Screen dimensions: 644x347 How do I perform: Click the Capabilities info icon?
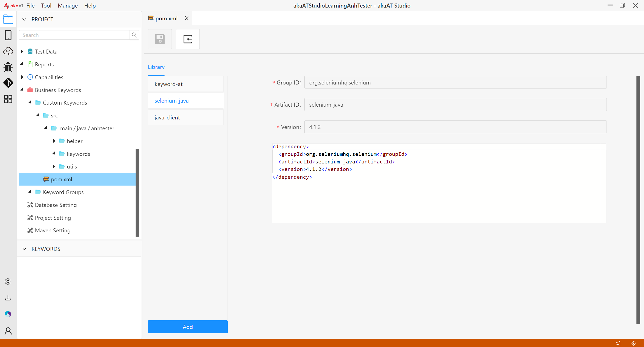[30, 77]
